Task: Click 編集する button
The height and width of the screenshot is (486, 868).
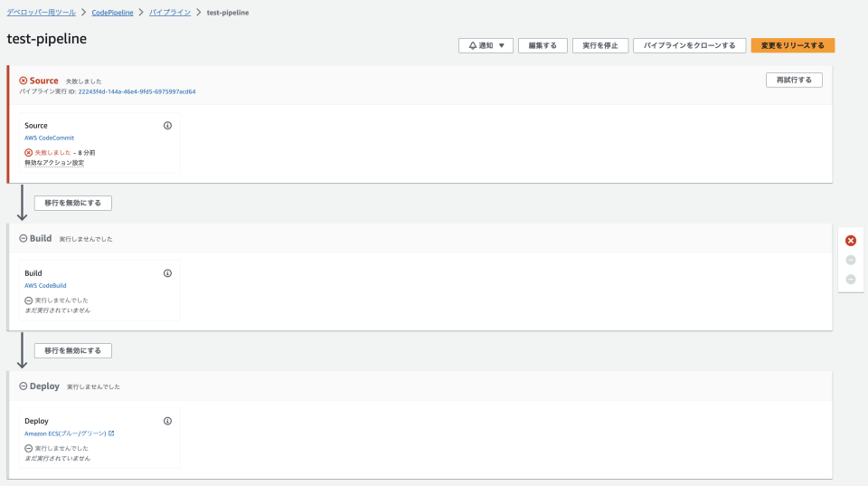Action: tap(542, 45)
